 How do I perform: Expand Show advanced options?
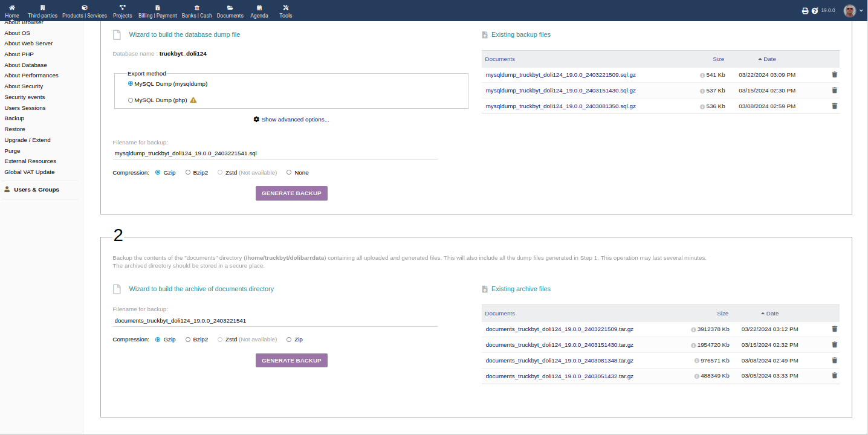tap(291, 120)
